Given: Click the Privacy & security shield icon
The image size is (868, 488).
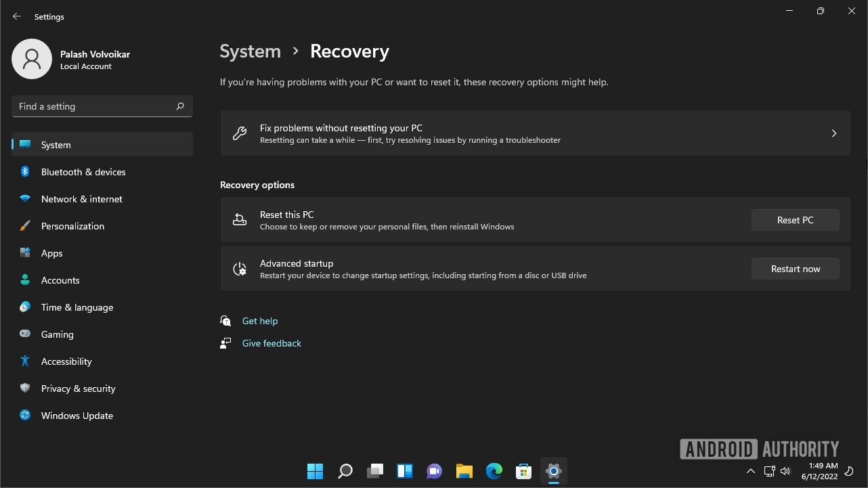Looking at the screenshot, I should (25, 389).
